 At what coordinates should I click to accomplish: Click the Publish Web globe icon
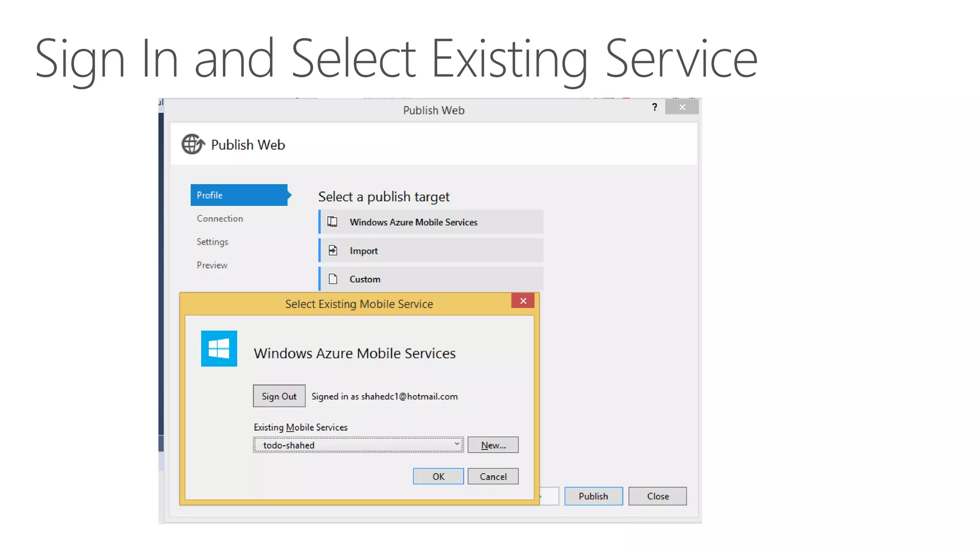193,144
